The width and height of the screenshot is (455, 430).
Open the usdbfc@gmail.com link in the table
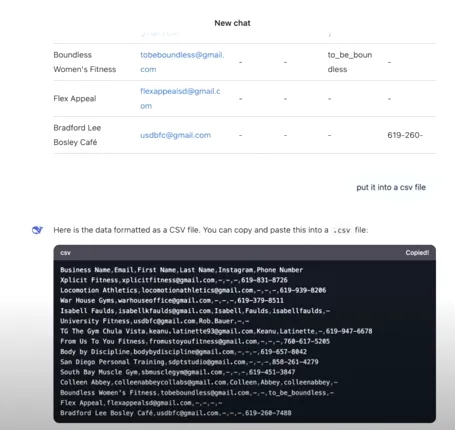(175, 135)
